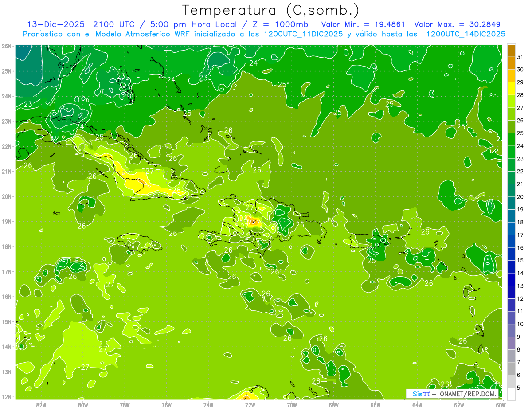This screenshot has width=532, height=411.
Task: Select the 15 value on the color scale
Action: tap(520, 260)
